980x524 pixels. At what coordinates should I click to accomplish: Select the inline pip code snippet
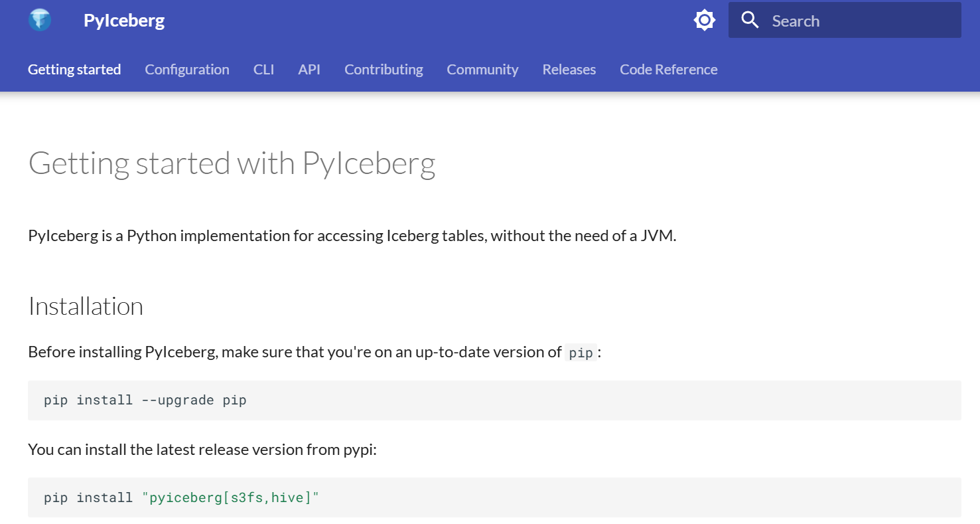(x=580, y=353)
